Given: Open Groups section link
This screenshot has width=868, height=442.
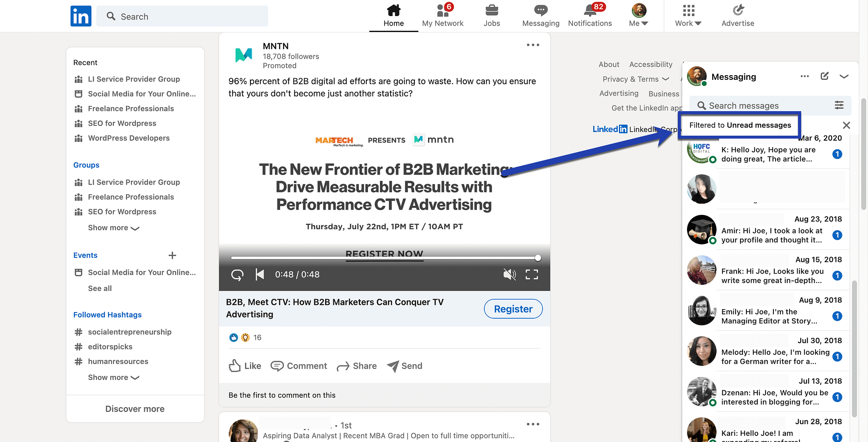Looking at the screenshot, I should point(86,165).
